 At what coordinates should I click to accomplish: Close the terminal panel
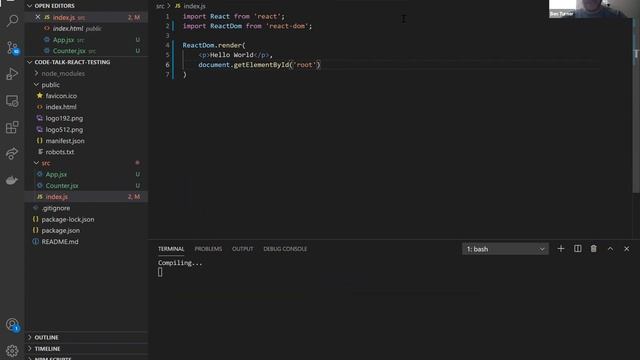[627, 249]
